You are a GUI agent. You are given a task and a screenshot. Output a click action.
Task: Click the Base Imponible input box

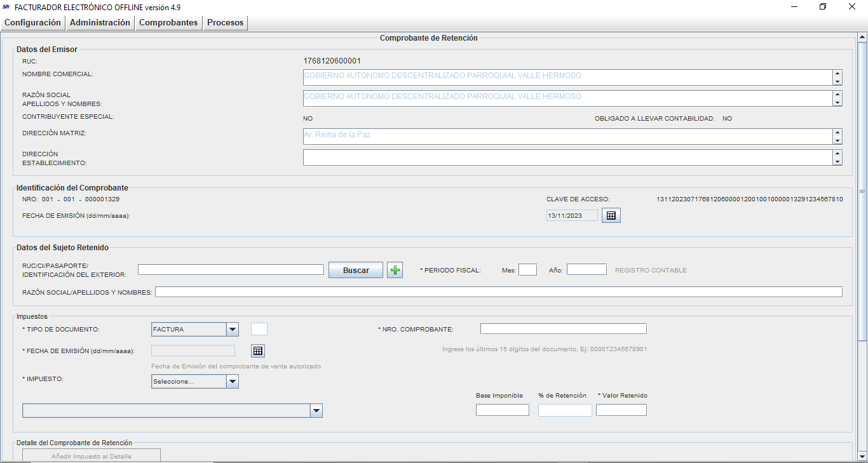pos(502,410)
